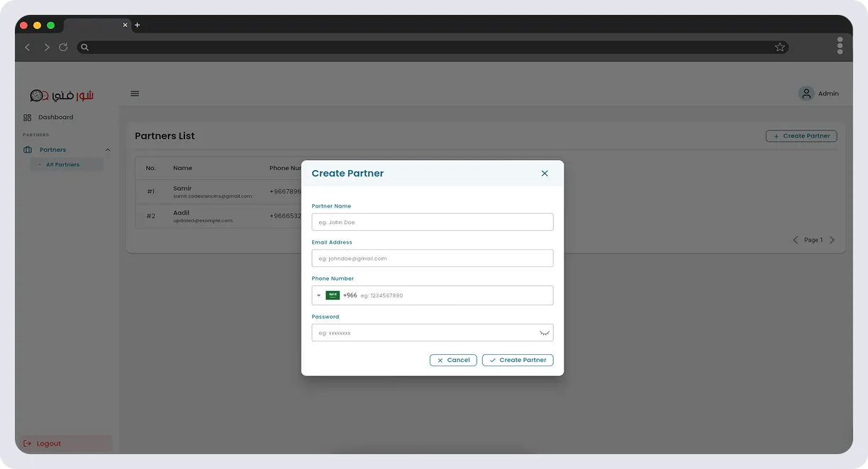Open the browser three-dot menu
The width and height of the screenshot is (868, 469).
point(840,45)
